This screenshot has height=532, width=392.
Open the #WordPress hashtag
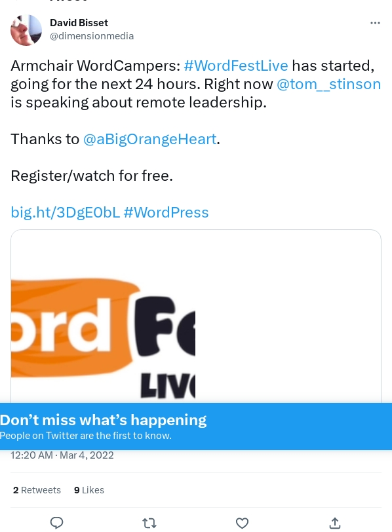pyautogui.click(x=166, y=212)
